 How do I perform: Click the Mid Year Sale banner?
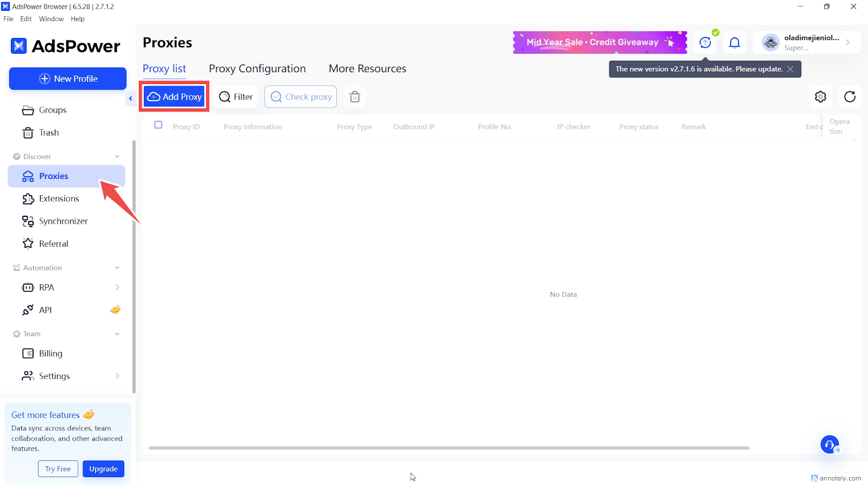[600, 42]
